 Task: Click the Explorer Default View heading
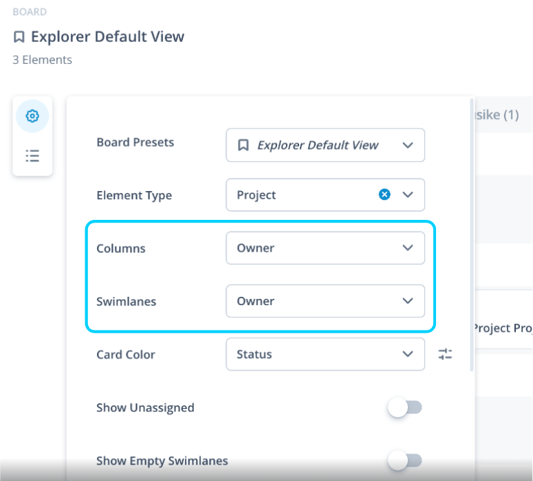click(x=107, y=37)
